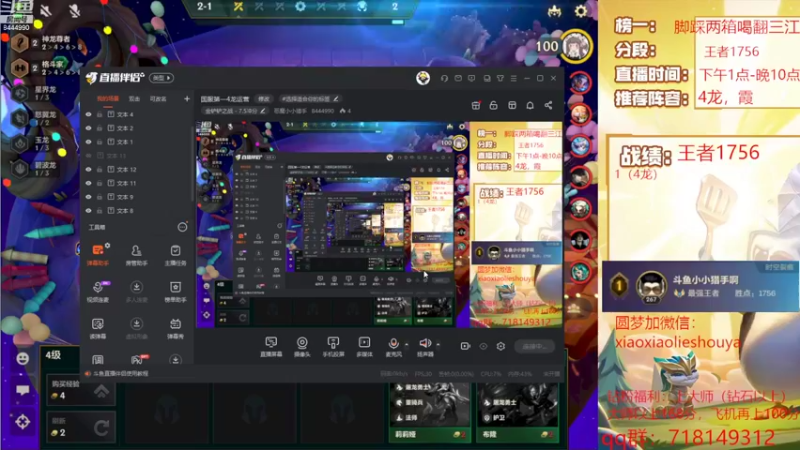The image size is (800, 450).
Task: Add the 摄像头 camera source
Action: (x=302, y=346)
